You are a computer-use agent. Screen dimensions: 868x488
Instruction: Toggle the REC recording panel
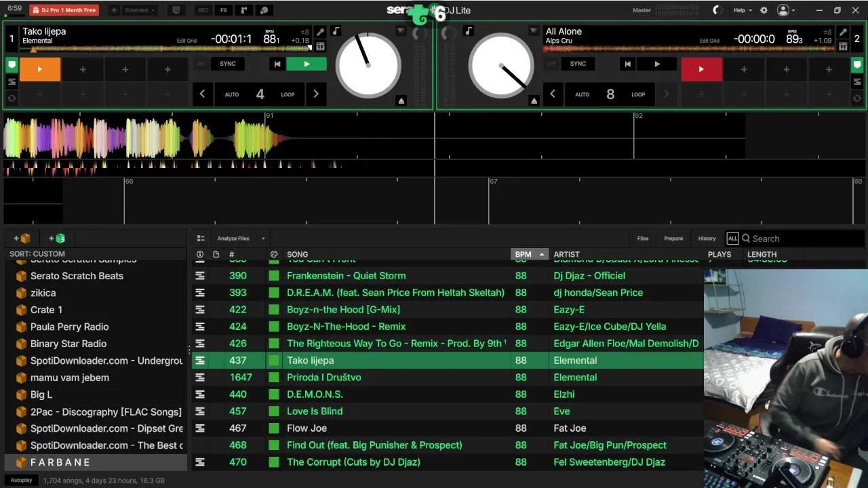[x=203, y=10]
